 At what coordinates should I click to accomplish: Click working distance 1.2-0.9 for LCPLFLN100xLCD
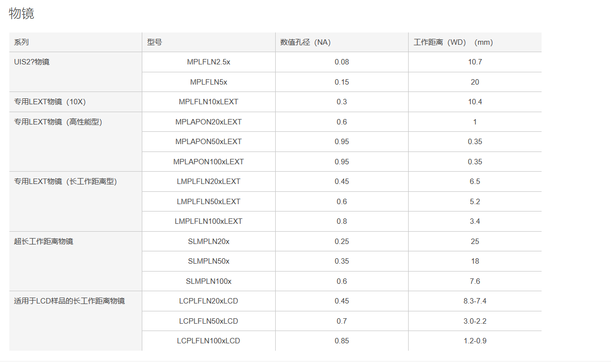pyautogui.click(x=475, y=341)
